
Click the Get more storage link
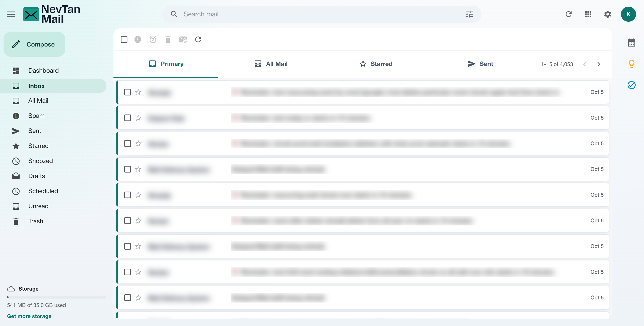[29, 316]
